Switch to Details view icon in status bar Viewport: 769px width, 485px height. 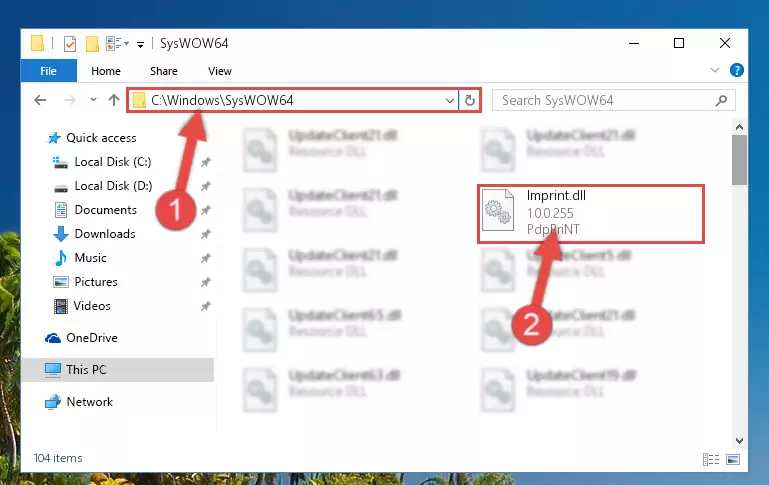pos(711,459)
